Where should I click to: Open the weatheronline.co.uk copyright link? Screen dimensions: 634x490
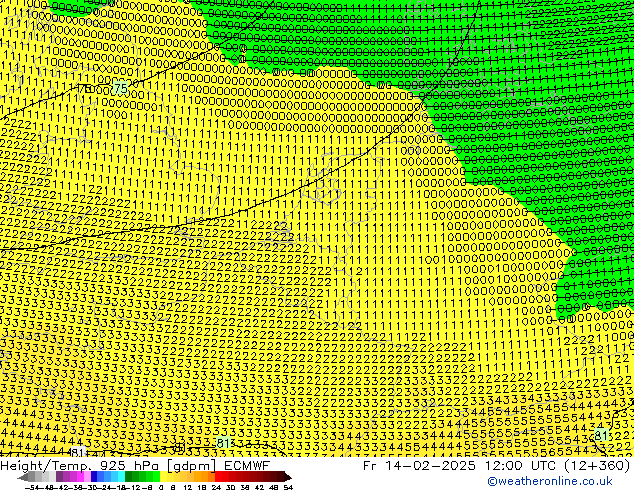click(x=550, y=482)
